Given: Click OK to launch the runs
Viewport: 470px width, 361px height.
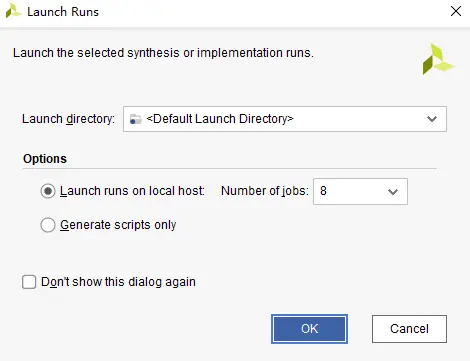Looking at the screenshot, I should pos(309,329).
